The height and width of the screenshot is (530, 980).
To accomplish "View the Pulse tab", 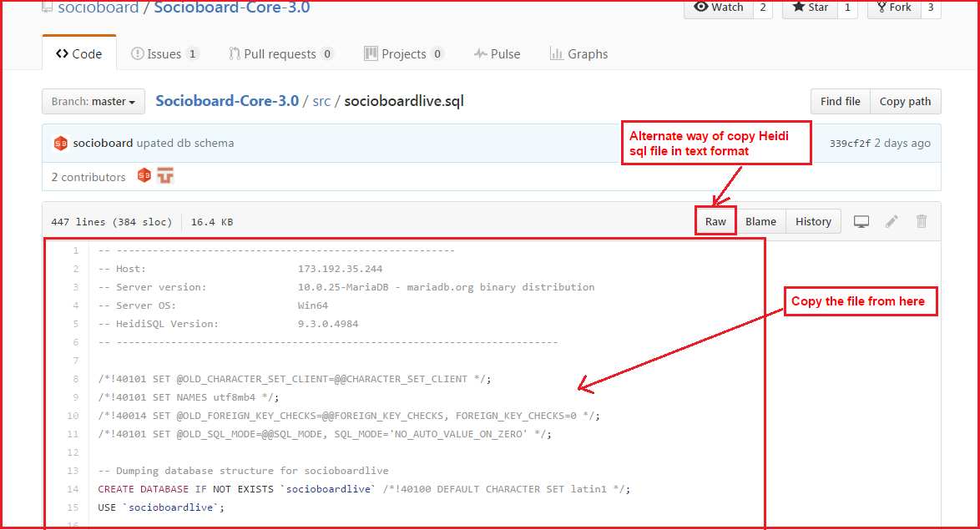I will [x=497, y=53].
